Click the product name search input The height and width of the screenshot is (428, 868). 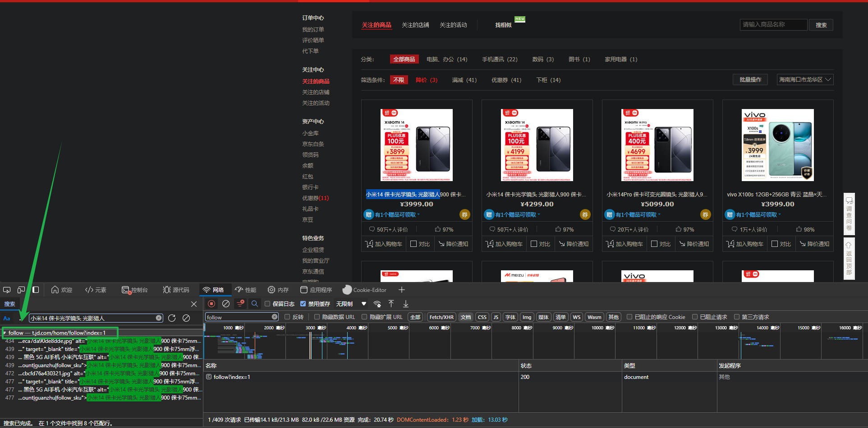pyautogui.click(x=774, y=25)
